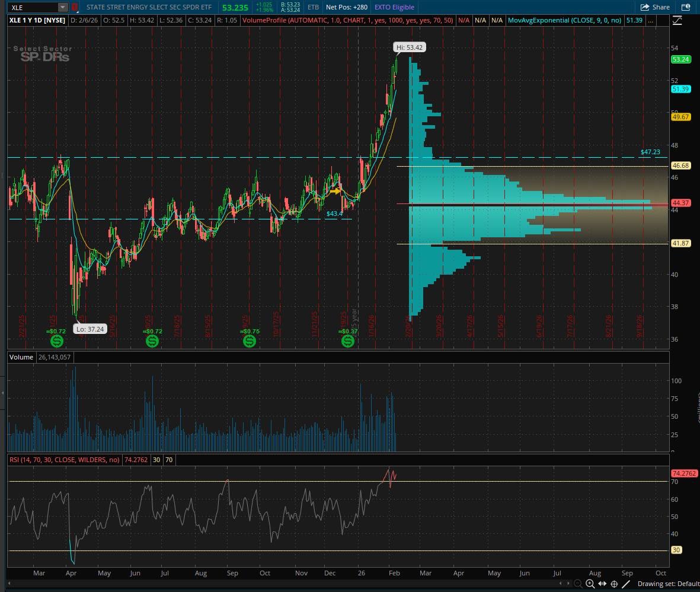Click the ETB indicator
The height and width of the screenshot is (592, 700).
(314, 7)
